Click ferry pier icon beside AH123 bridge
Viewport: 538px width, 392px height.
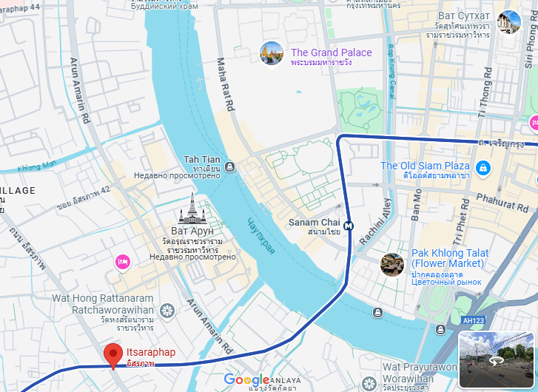[x=440, y=330]
